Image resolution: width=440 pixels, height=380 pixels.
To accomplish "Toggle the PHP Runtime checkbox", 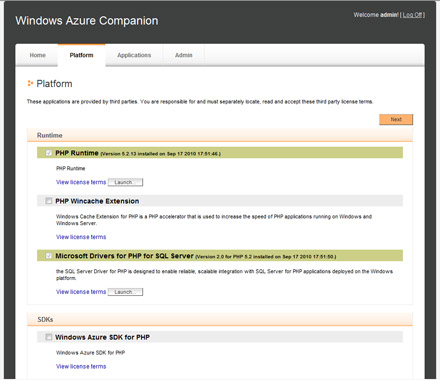I will [x=49, y=153].
